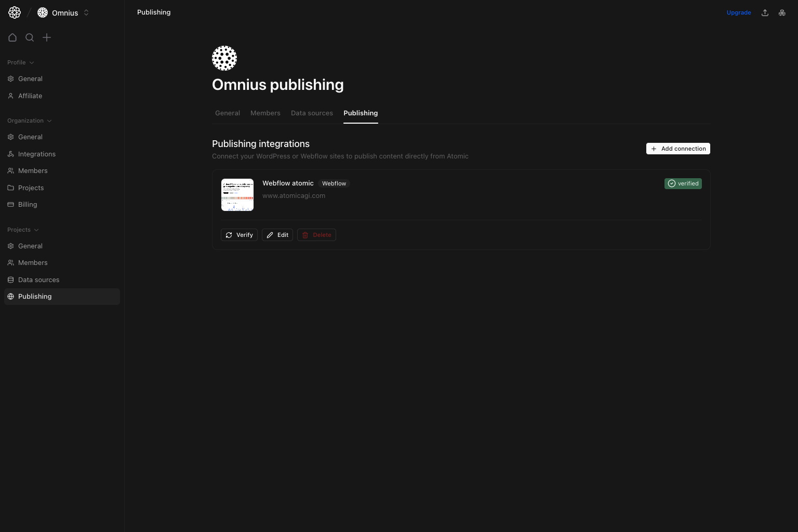Open the search panel in the sidebar
798x532 pixels.
[30, 37]
